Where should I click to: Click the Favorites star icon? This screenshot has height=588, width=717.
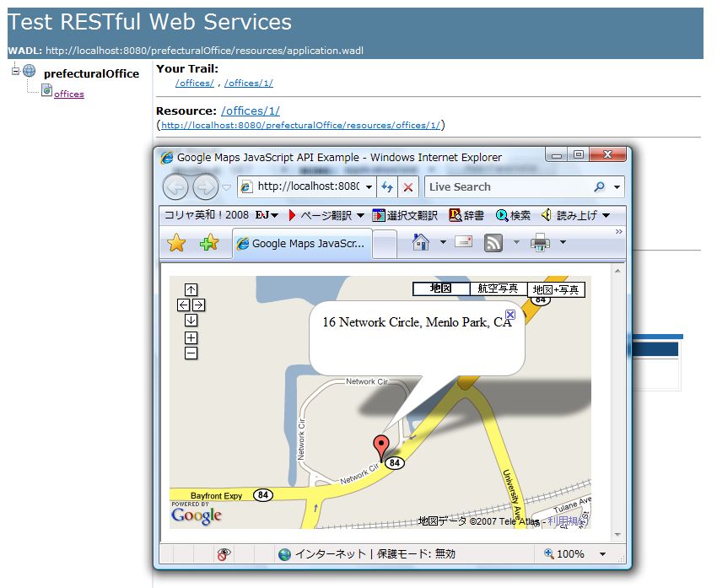pyautogui.click(x=176, y=243)
